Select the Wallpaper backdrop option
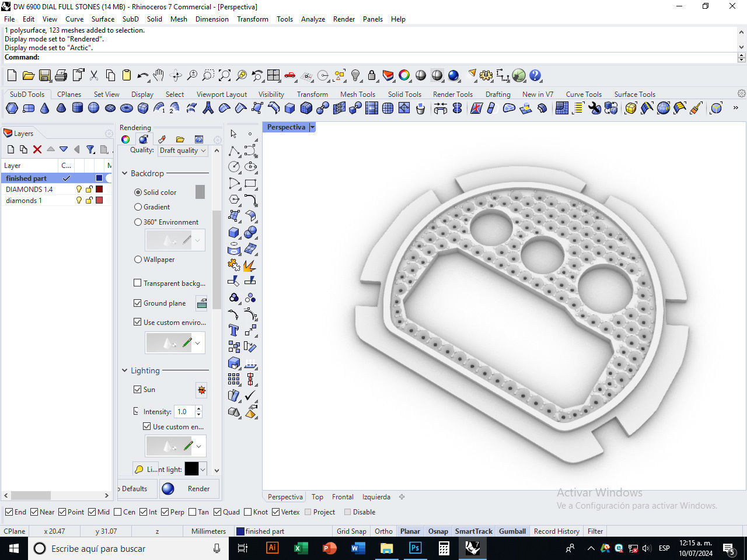 [x=138, y=259]
